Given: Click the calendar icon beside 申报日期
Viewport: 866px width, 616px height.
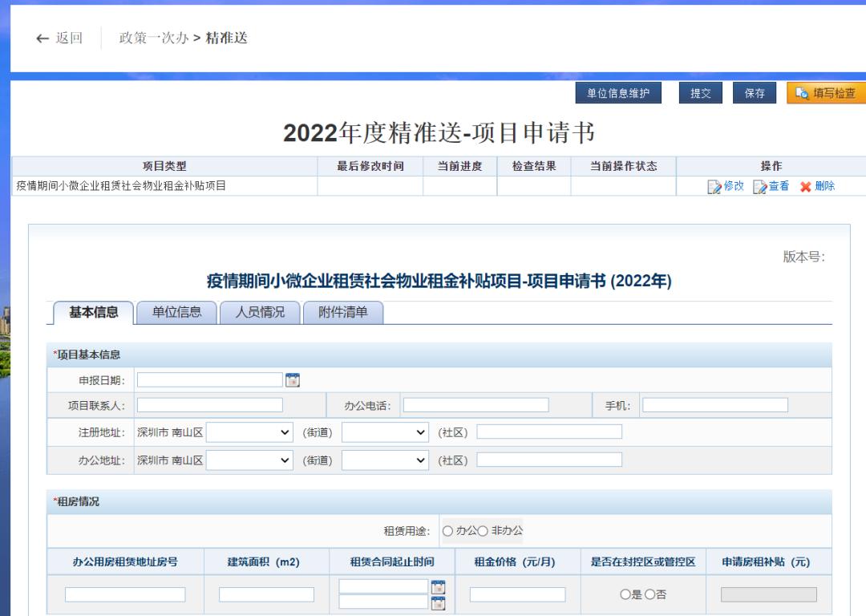Looking at the screenshot, I should coord(293,380).
